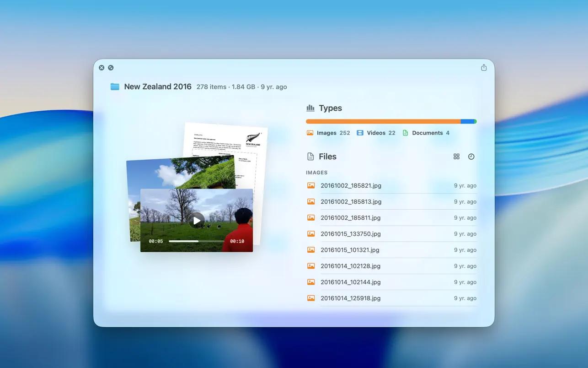Click the Documents page icon in the legend

405,133
